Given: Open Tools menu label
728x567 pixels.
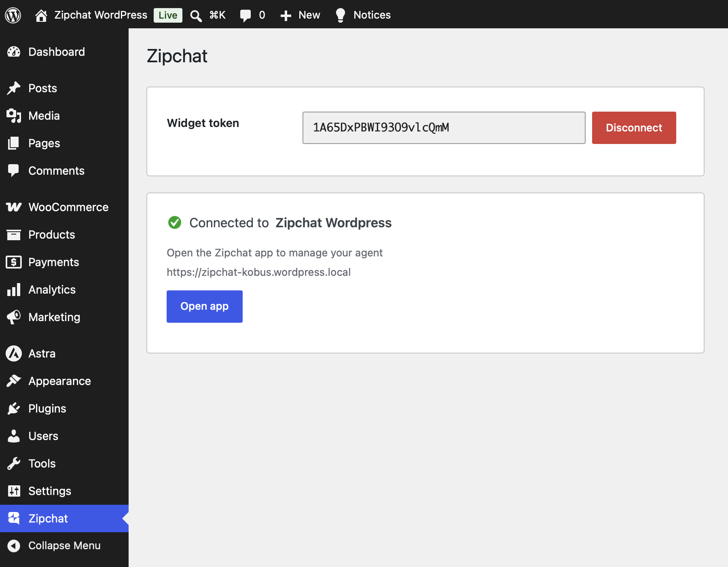Looking at the screenshot, I should click(42, 463).
